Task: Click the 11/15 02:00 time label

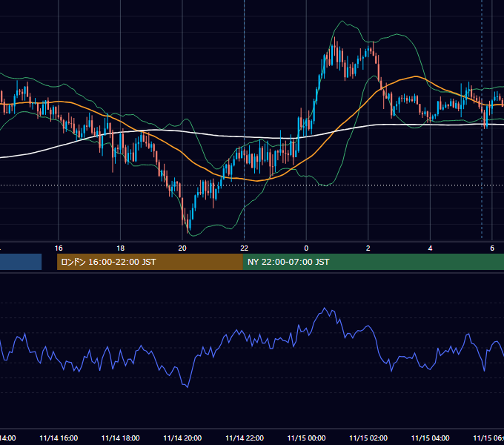Action: click(x=368, y=438)
